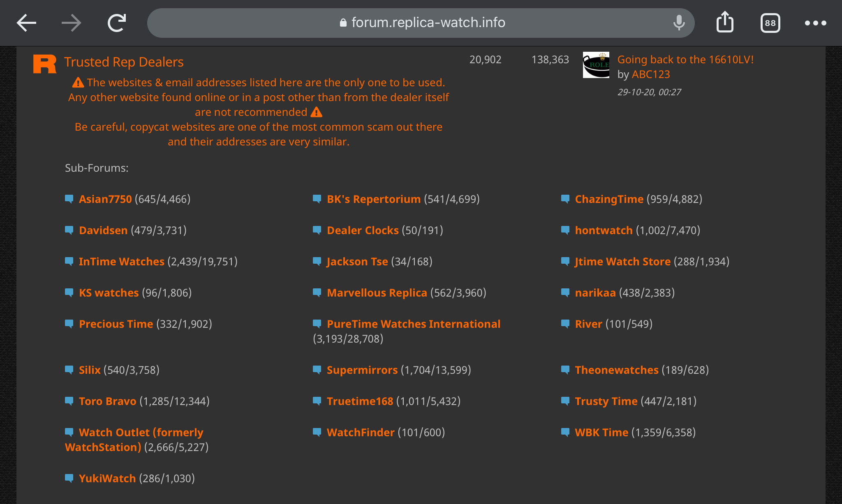Click the chat icon beside Theonewatches
Viewport: 842px width, 504px height.
(x=565, y=370)
